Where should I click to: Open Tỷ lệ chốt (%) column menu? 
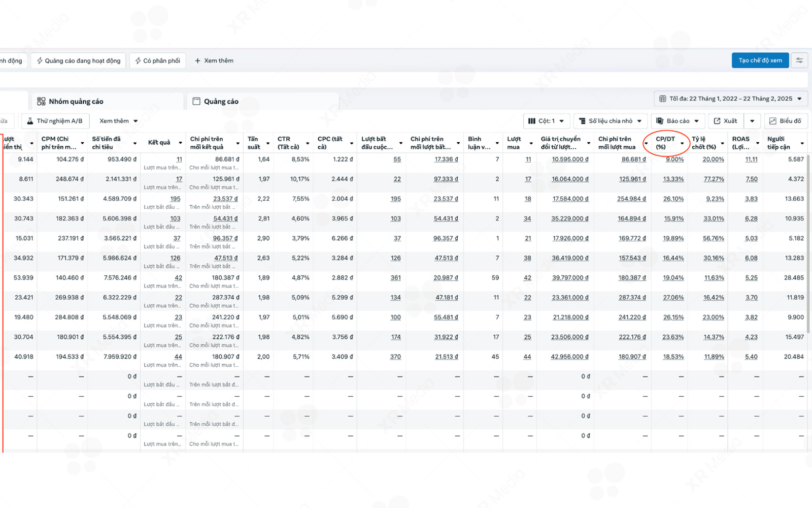[x=722, y=143]
